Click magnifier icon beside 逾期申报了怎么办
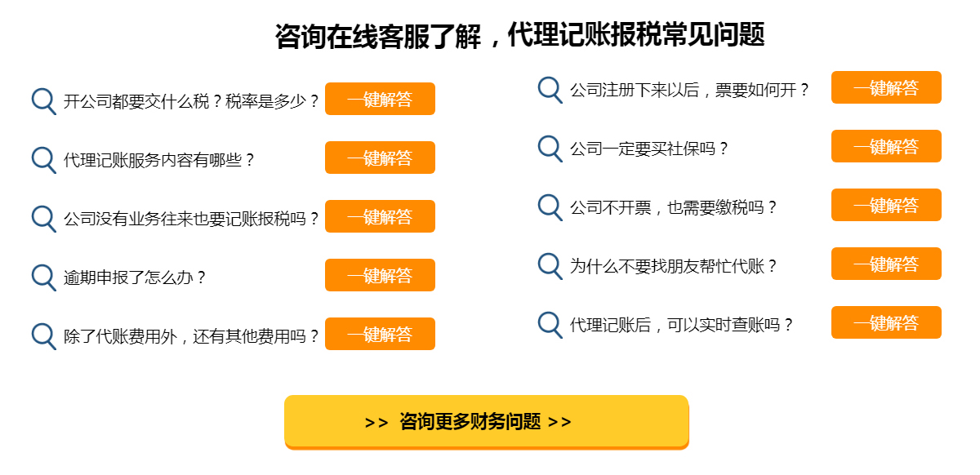The image size is (980, 475). click(x=43, y=277)
